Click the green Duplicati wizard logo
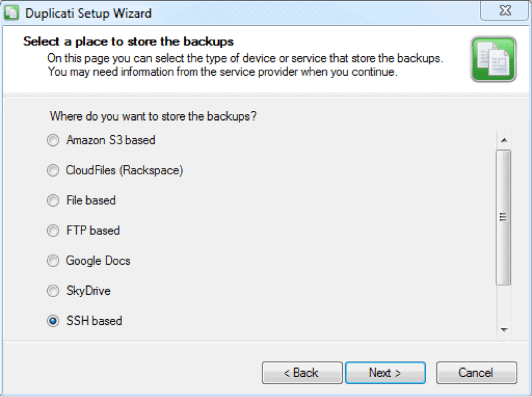The width and height of the screenshot is (532, 397). pos(494,59)
